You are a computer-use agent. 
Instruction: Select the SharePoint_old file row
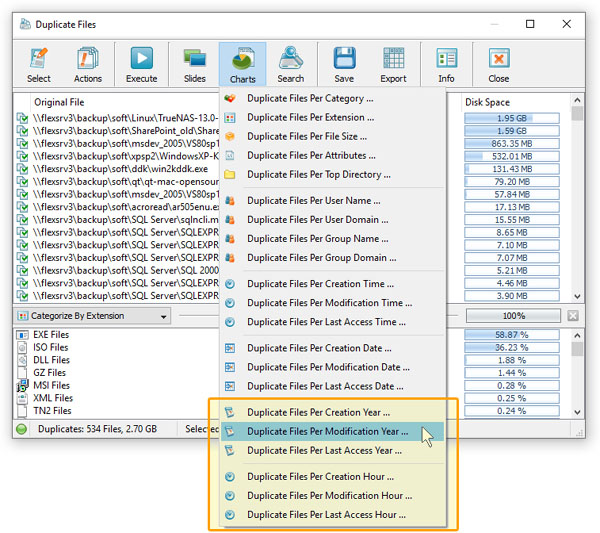117,131
